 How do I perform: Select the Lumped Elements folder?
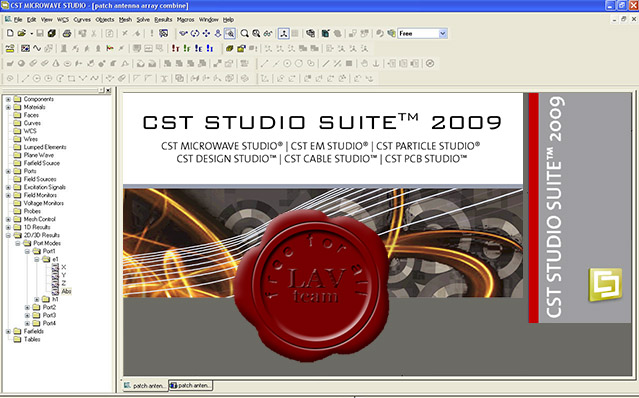[45, 147]
